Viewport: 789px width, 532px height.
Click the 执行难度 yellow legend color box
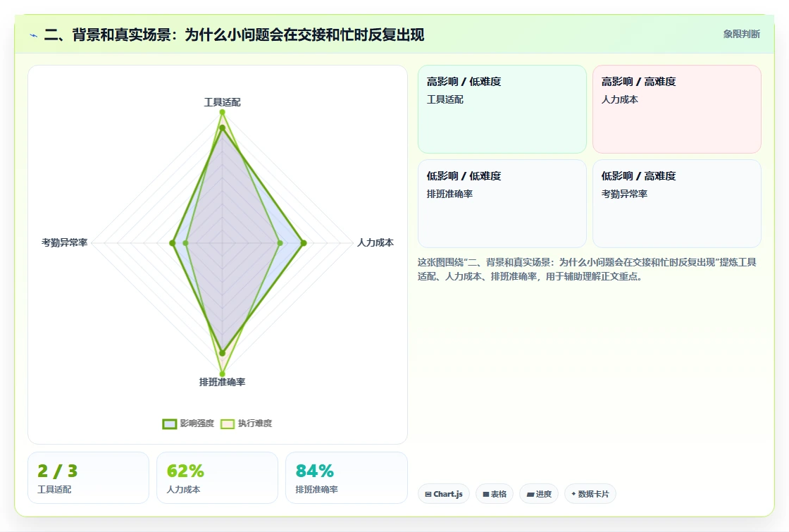pyautogui.click(x=228, y=423)
